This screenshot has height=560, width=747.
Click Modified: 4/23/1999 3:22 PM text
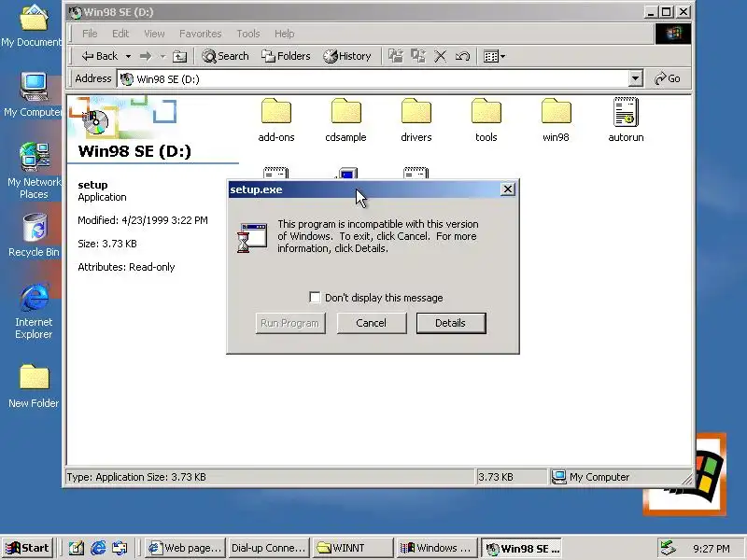click(143, 220)
